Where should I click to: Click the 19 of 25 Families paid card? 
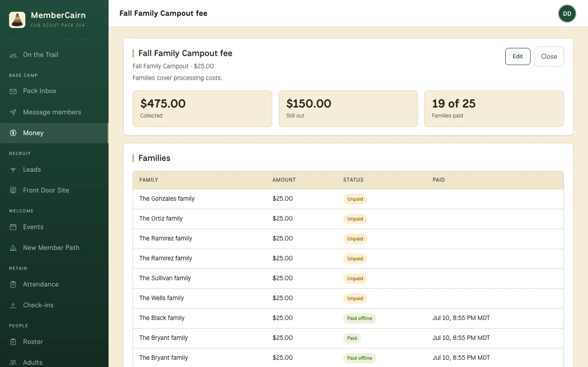(494, 108)
